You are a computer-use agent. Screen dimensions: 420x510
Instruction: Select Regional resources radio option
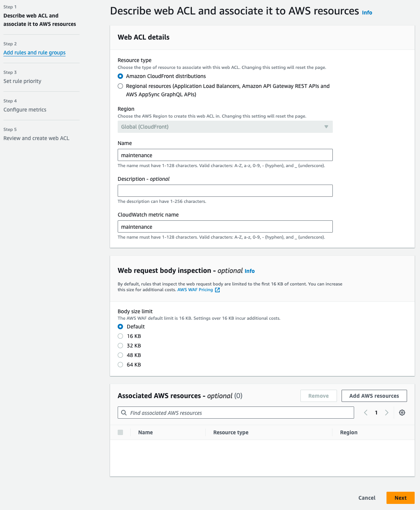coord(120,86)
